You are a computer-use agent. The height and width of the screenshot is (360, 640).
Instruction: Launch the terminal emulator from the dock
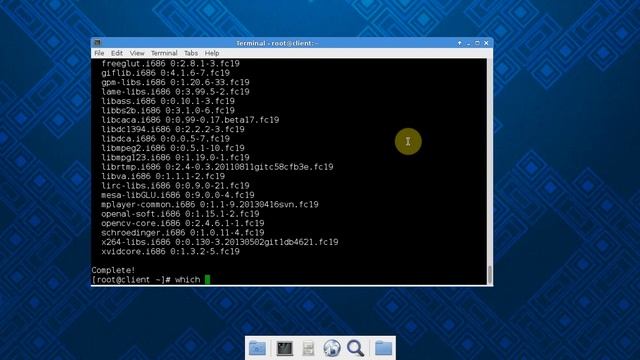tap(284, 348)
